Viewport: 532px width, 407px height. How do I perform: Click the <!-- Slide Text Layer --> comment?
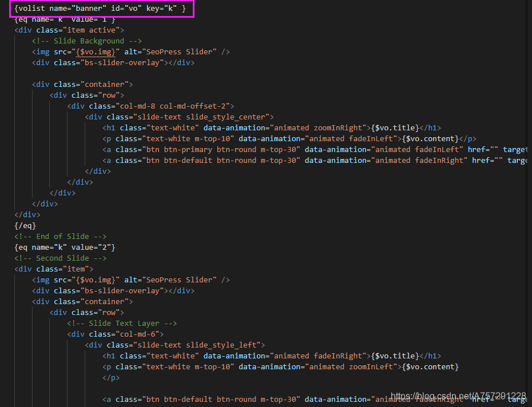point(122,323)
